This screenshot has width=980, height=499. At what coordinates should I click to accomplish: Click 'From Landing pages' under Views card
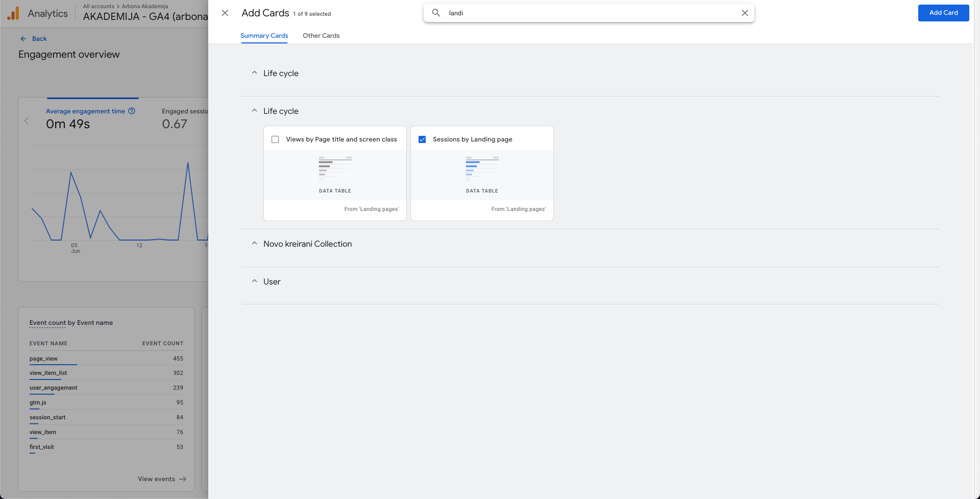pyautogui.click(x=371, y=209)
